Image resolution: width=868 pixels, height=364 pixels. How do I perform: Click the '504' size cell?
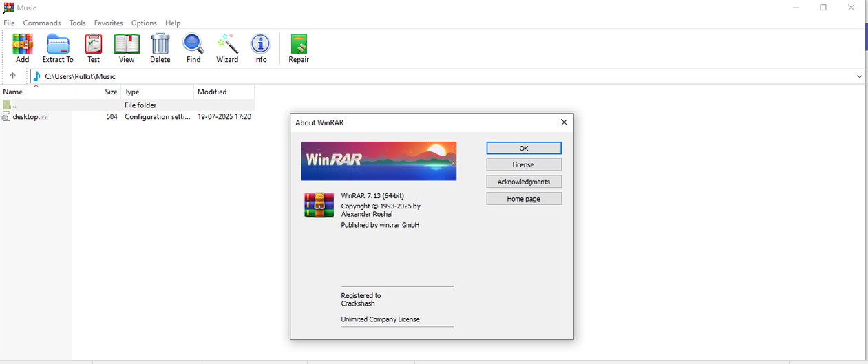112,117
